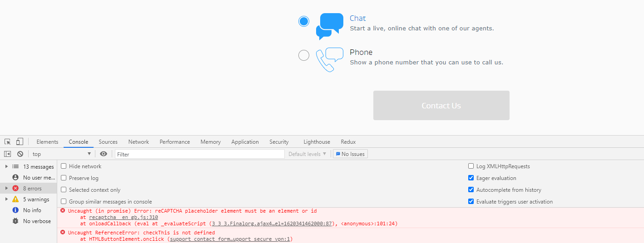The height and width of the screenshot is (243, 644).
Task: Click the red error icon beside 8 errors
Action: [15, 189]
